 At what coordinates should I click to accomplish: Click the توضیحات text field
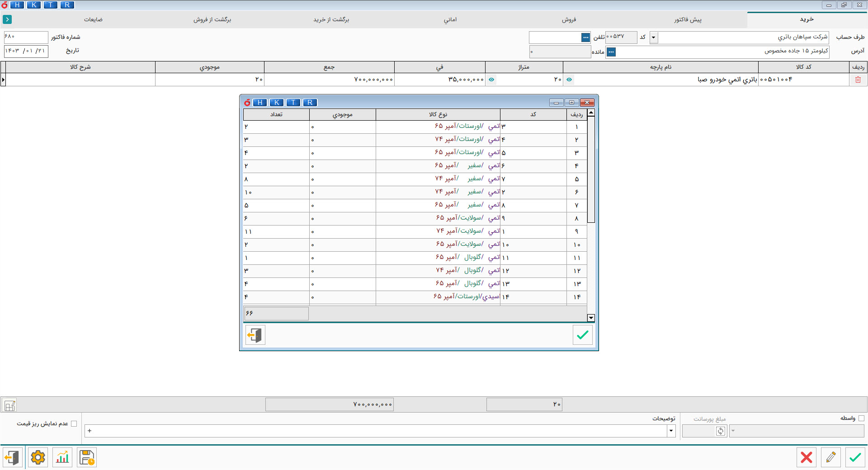tap(376, 431)
